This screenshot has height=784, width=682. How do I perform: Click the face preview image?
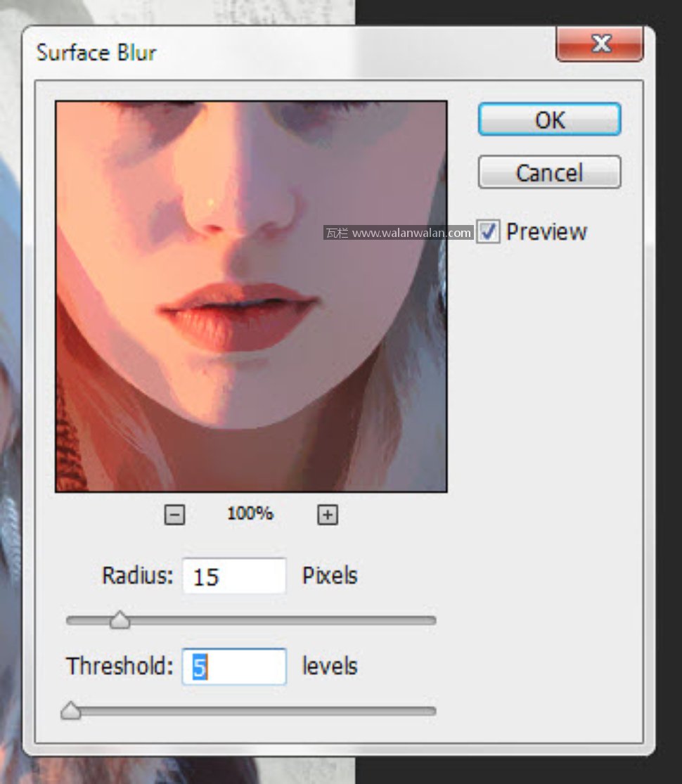[x=251, y=296]
